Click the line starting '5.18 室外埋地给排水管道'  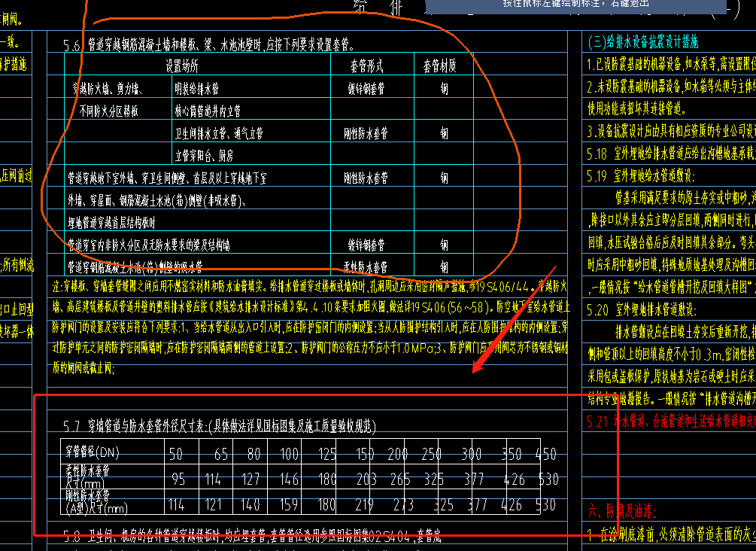(x=671, y=154)
